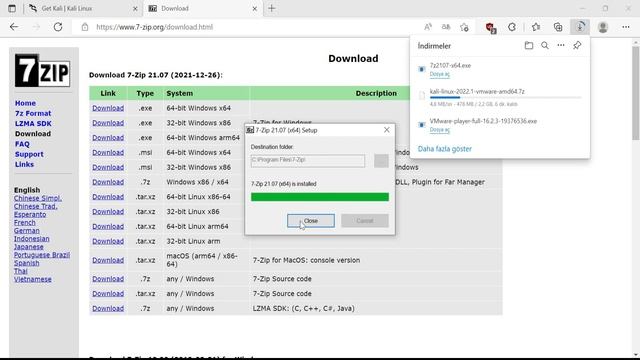This screenshot has height=360, width=640.
Task: Open FAQ sidebar link
Action: [22, 144]
